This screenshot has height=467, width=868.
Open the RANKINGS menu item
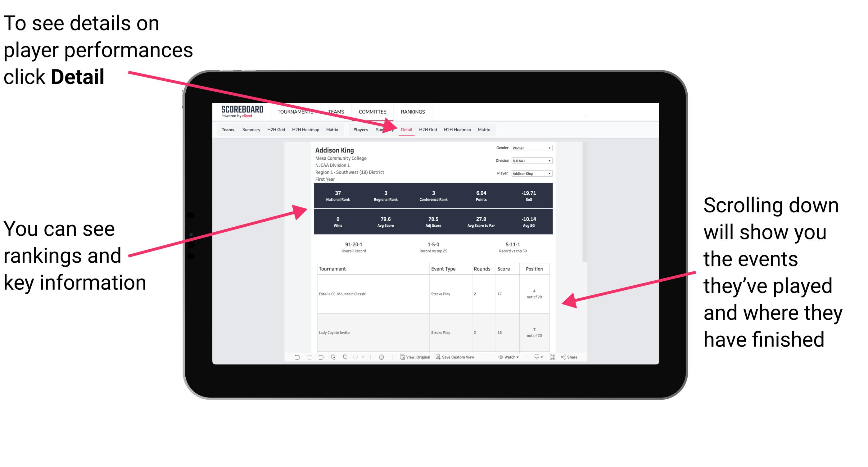click(x=413, y=111)
